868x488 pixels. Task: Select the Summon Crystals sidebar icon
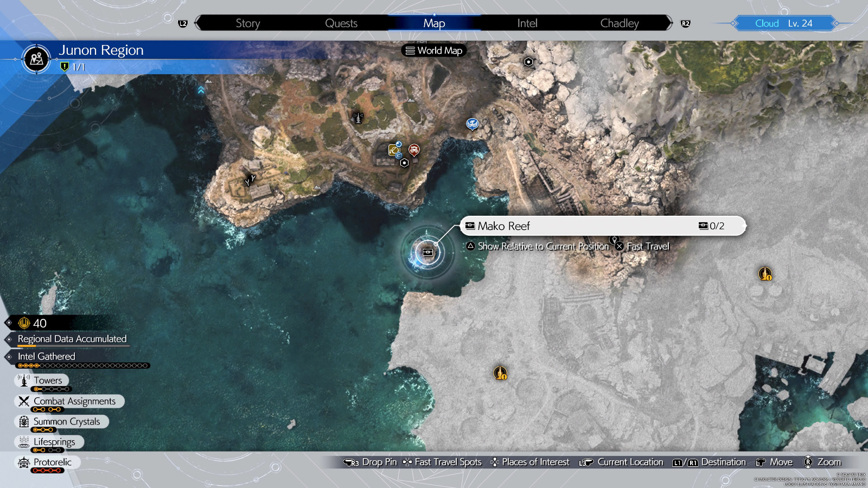[x=23, y=421]
